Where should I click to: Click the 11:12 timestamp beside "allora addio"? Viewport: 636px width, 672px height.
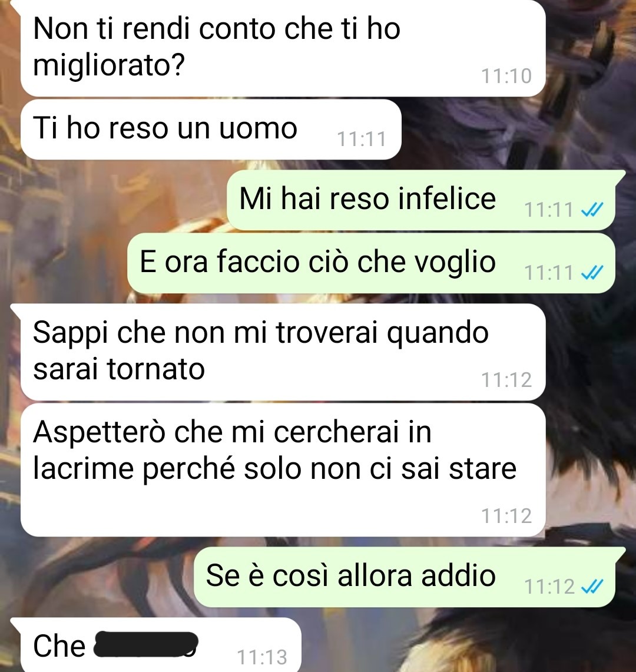(x=549, y=586)
